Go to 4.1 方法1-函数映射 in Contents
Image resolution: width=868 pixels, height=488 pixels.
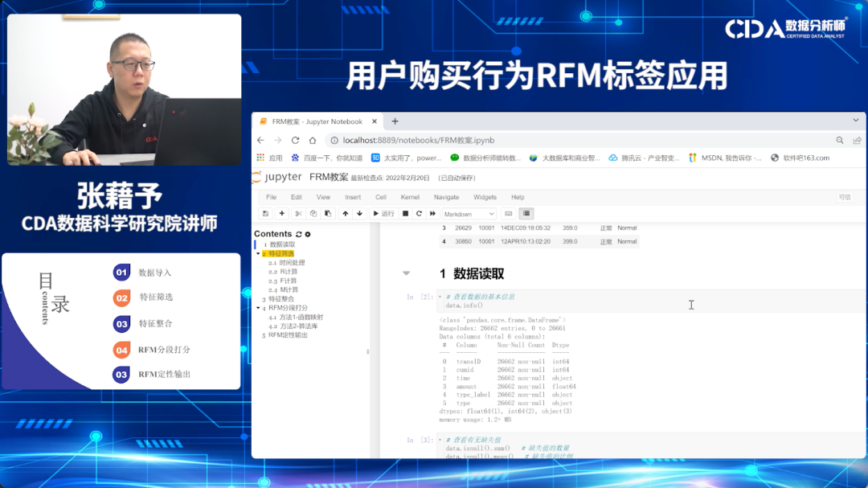click(296, 318)
